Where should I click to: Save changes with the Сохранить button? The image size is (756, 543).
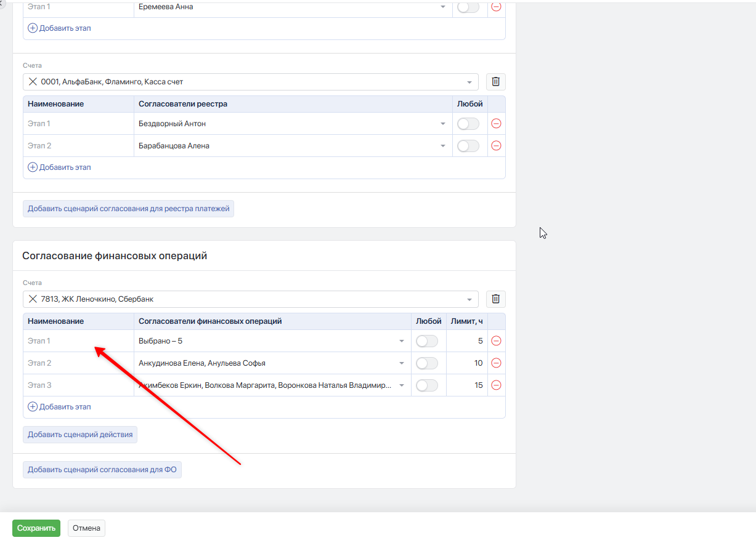coord(36,528)
